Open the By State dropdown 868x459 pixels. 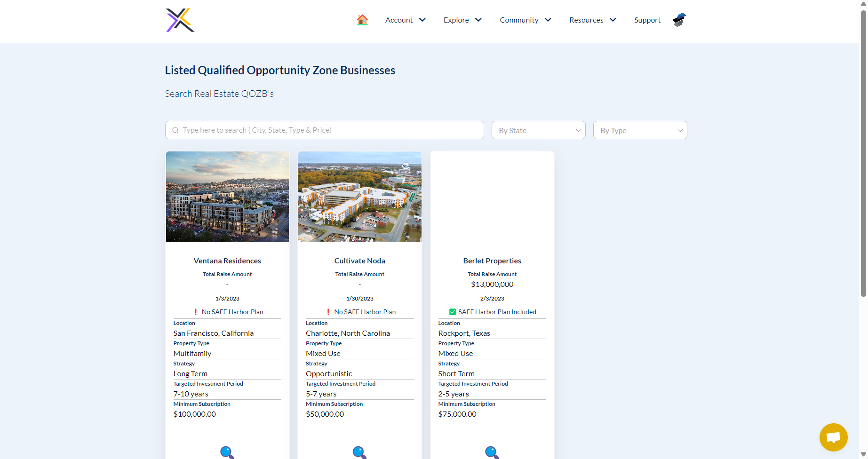coord(538,130)
